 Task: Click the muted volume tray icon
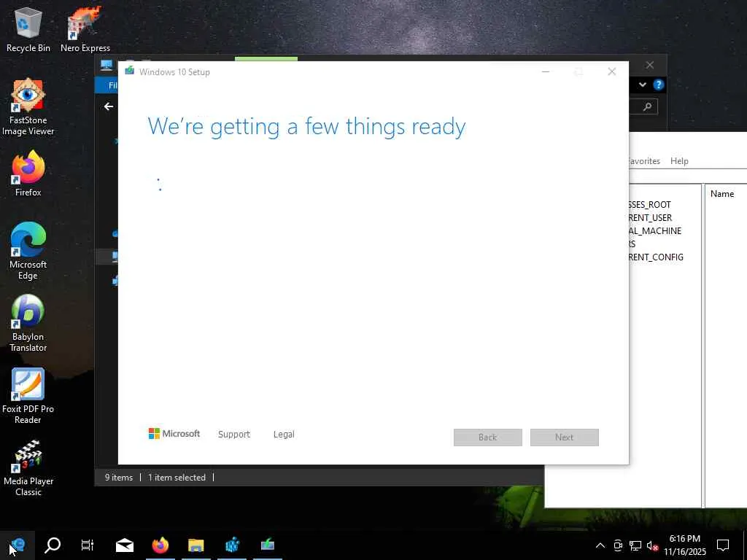(652, 545)
